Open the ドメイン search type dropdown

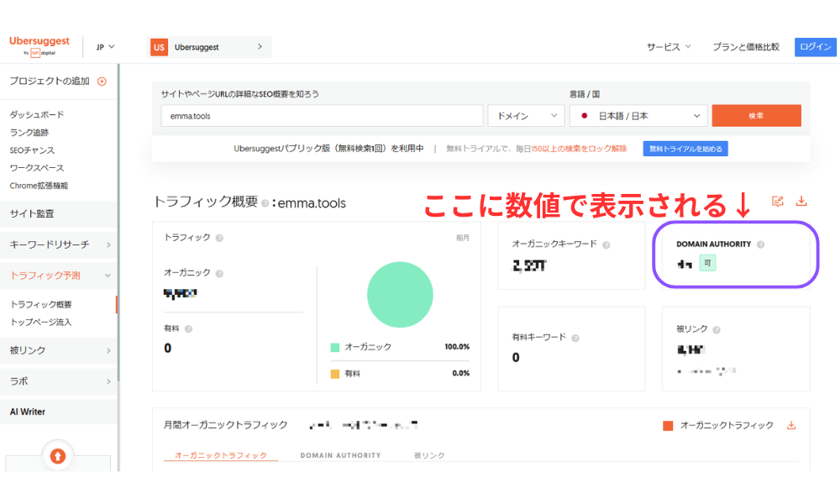pyautogui.click(x=526, y=115)
